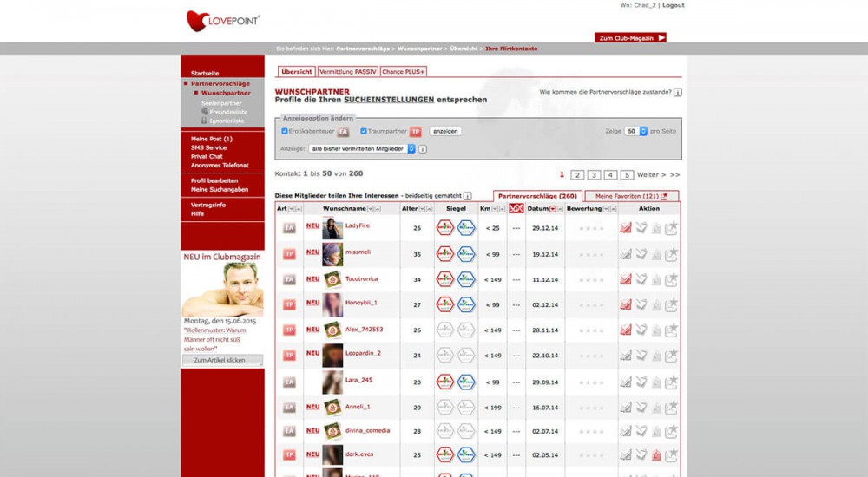The image size is (868, 477).
Task: Click the Logout link
Action: (673, 5)
